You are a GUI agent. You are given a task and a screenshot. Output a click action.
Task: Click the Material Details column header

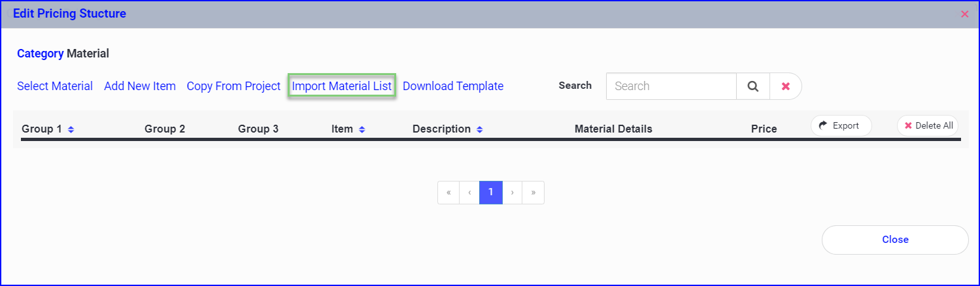pos(613,129)
